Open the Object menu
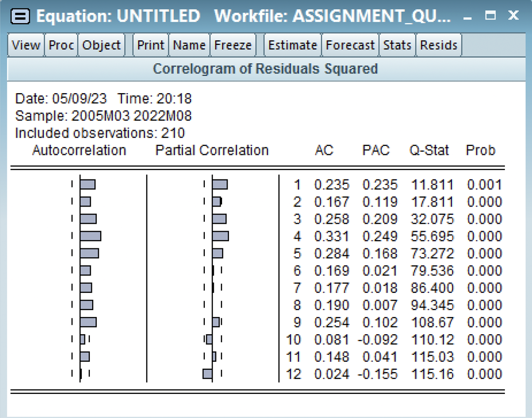The height and width of the screenshot is (418, 532). pos(101,45)
